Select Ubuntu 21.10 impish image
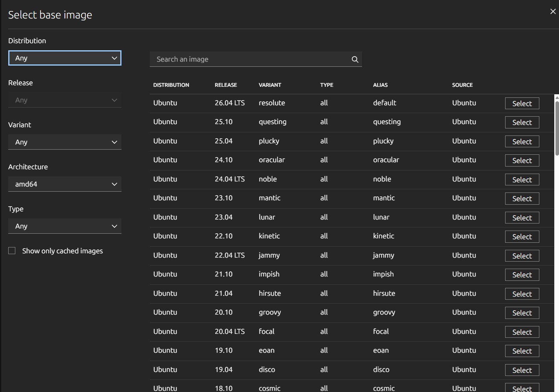 point(522,275)
